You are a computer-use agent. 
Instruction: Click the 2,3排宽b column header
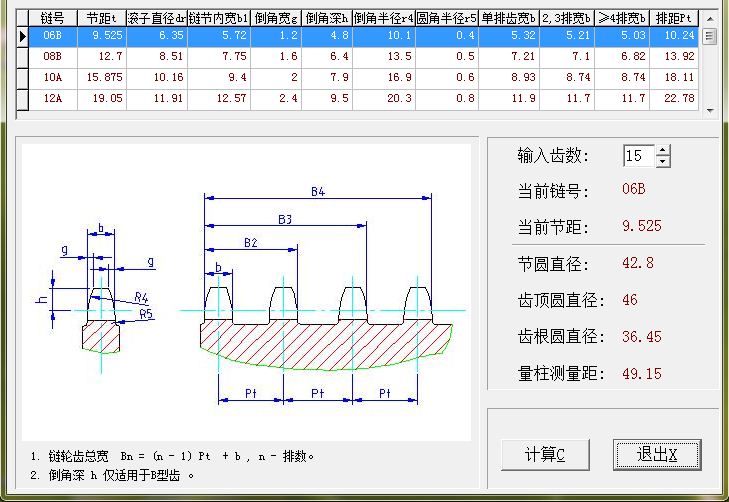pos(567,19)
